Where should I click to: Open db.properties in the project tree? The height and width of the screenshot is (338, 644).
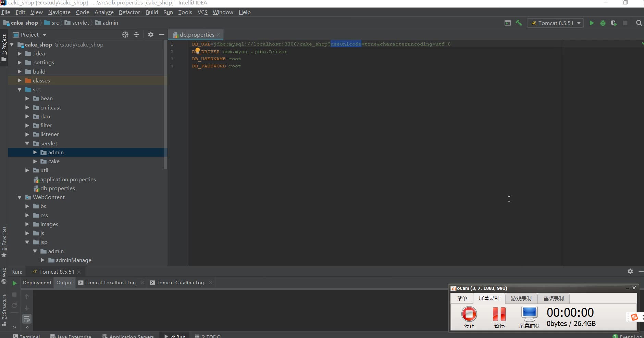coord(57,188)
